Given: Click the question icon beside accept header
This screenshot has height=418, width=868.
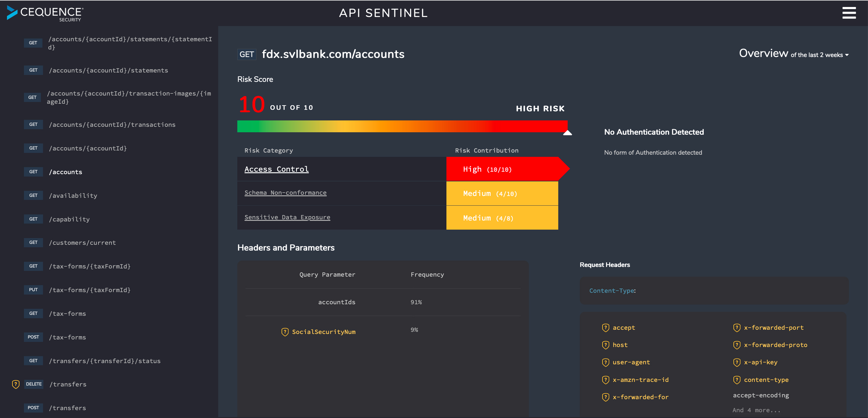Looking at the screenshot, I should coord(605,327).
